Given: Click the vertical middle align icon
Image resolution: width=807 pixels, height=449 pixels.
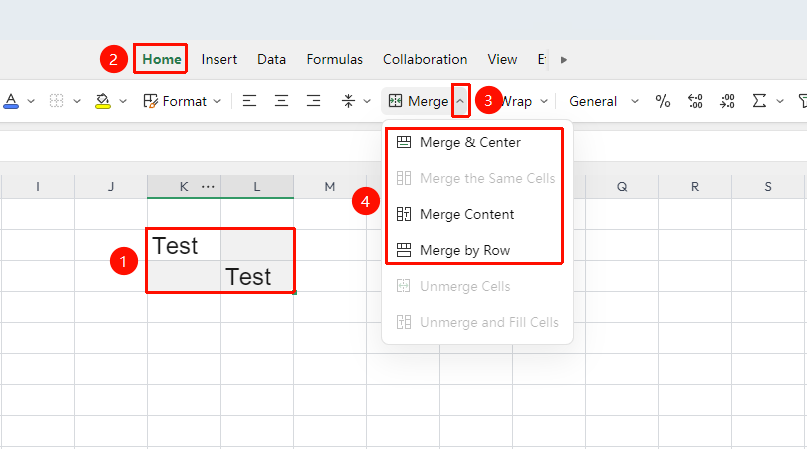Looking at the screenshot, I should pos(348,101).
